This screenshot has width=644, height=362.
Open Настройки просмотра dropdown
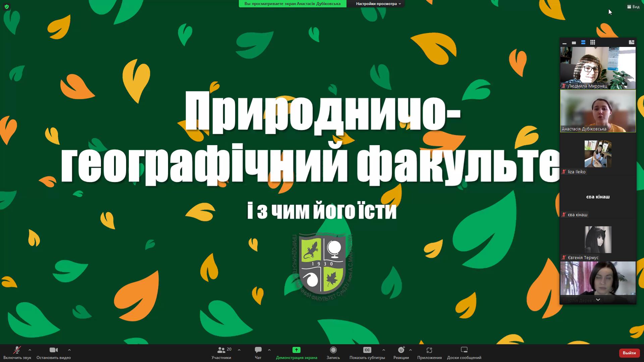point(378,4)
